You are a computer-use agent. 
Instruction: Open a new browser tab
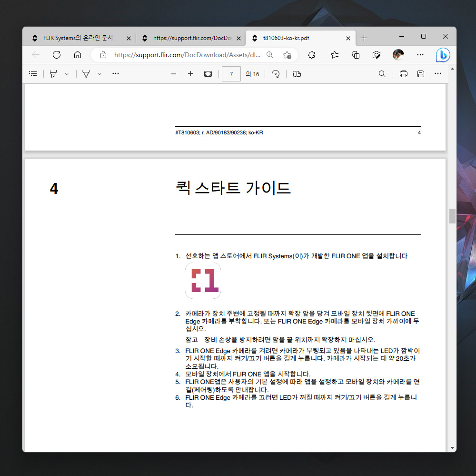tap(364, 38)
